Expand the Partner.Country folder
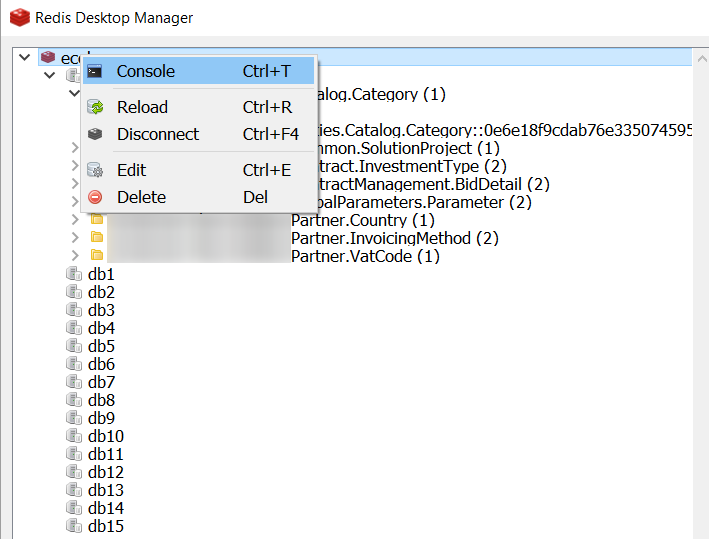 click(75, 220)
